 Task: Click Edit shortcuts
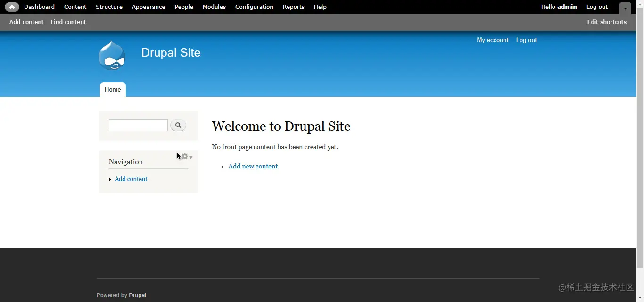607,22
